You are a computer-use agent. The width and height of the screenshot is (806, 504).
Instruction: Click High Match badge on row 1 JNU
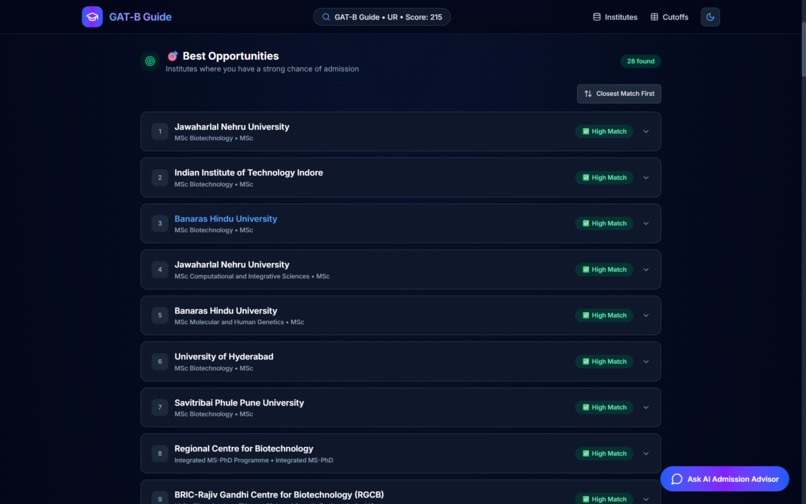point(604,131)
